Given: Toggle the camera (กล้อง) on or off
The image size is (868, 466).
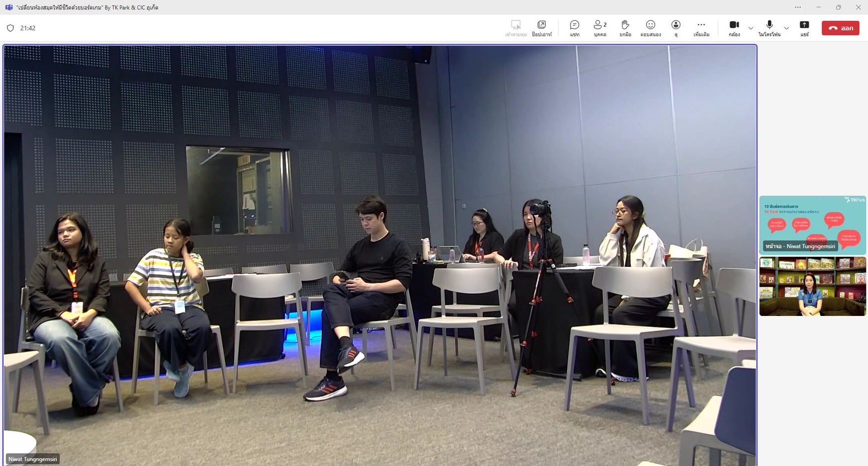Looking at the screenshot, I should coord(734,28).
